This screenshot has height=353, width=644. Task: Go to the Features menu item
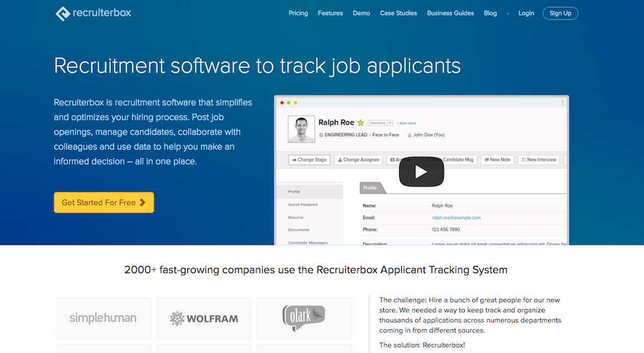point(330,13)
